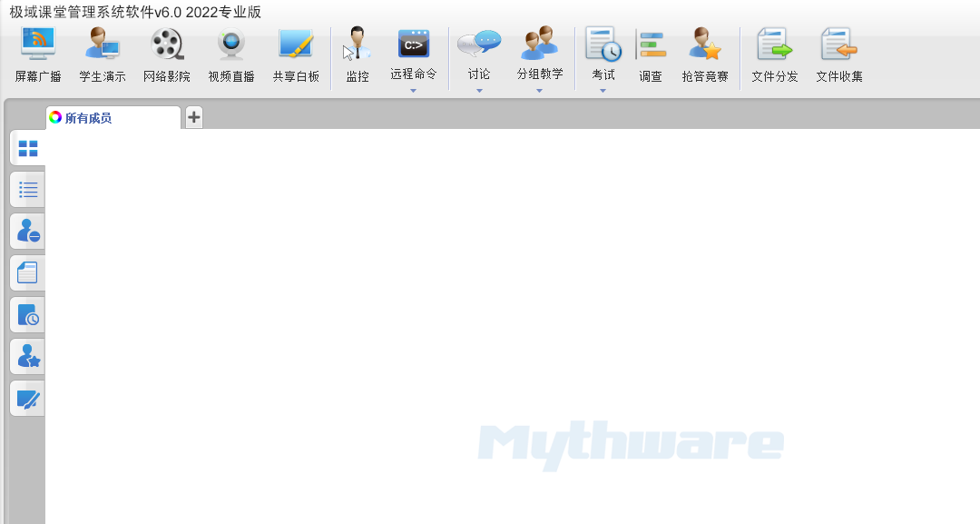980x524 pixels.
Task: Expand dropdown arrow under 讨论
Action: (479, 91)
